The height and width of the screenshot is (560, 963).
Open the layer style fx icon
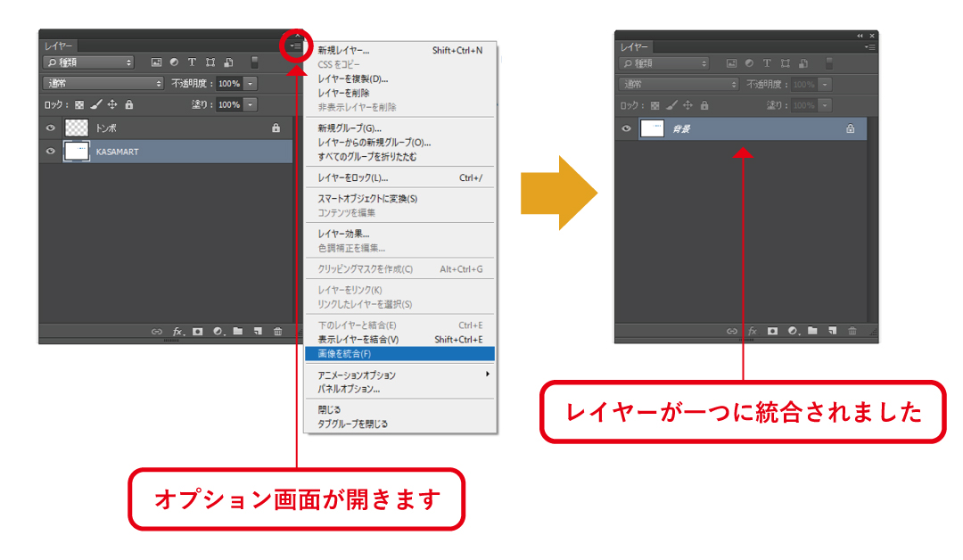[x=176, y=331]
